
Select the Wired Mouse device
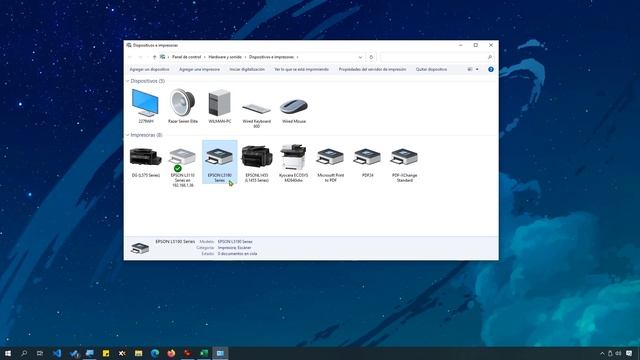tap(293, 107)
